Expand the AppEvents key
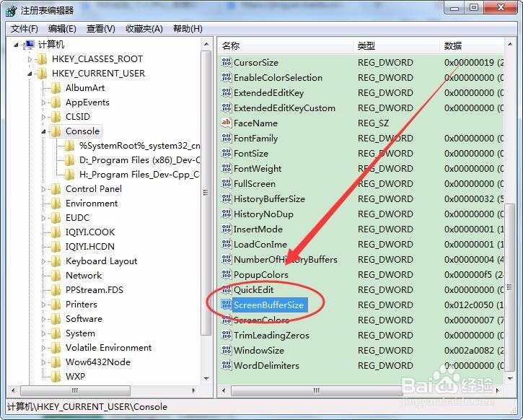The width and height of the screenshot is (523, 420). pos(43,102)
